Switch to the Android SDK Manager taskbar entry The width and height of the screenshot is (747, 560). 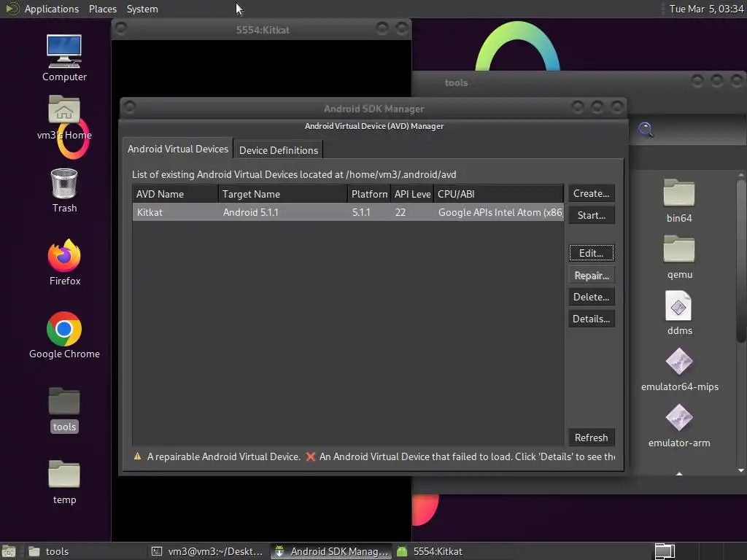(332, 551)
